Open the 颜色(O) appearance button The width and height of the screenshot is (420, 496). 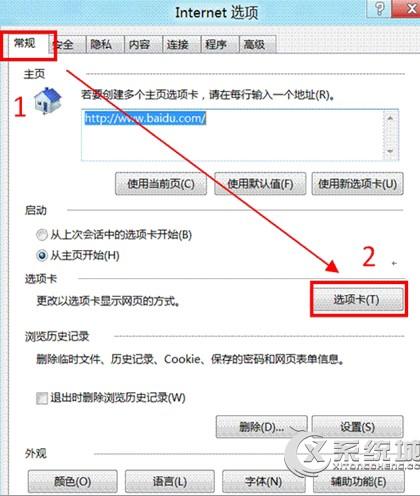[x=73, y=481]
